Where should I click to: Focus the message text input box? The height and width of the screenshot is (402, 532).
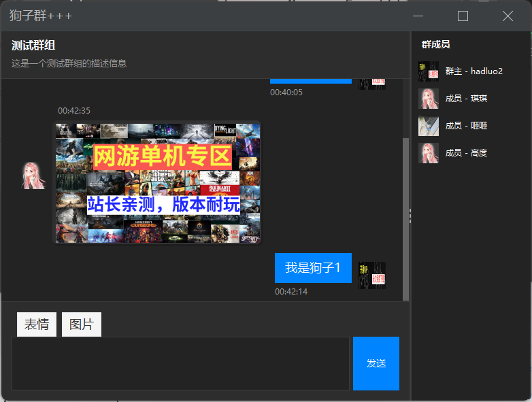click(x=180, y=363)
